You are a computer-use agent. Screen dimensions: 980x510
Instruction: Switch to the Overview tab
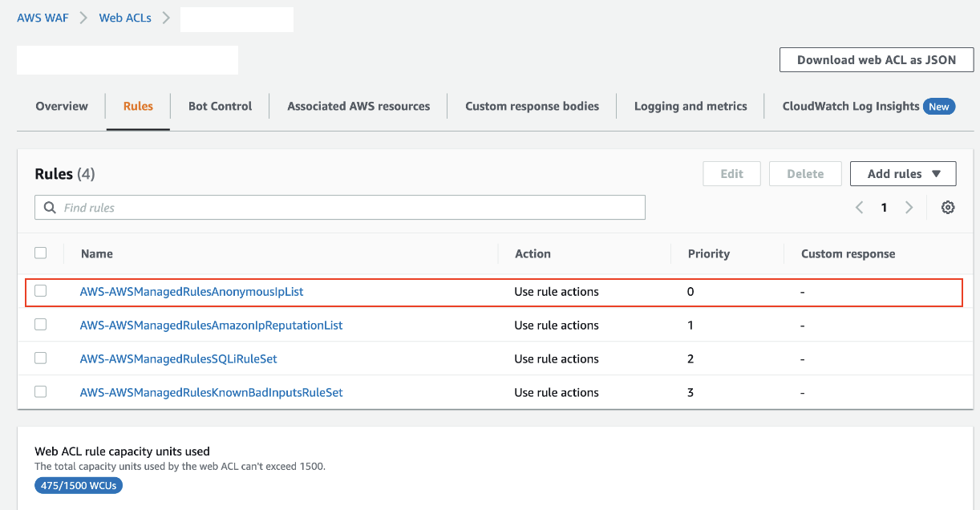[62, 106]
